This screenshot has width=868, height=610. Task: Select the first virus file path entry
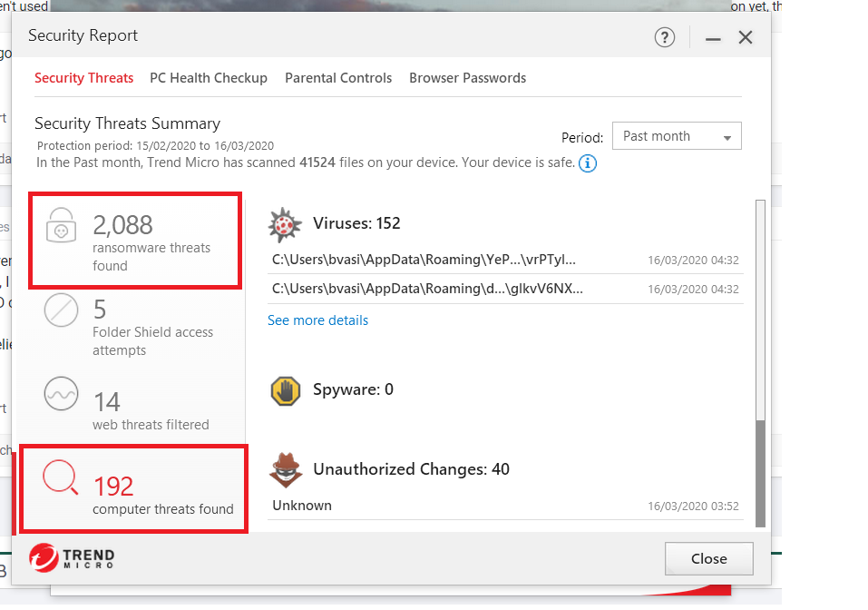point(424,260)
